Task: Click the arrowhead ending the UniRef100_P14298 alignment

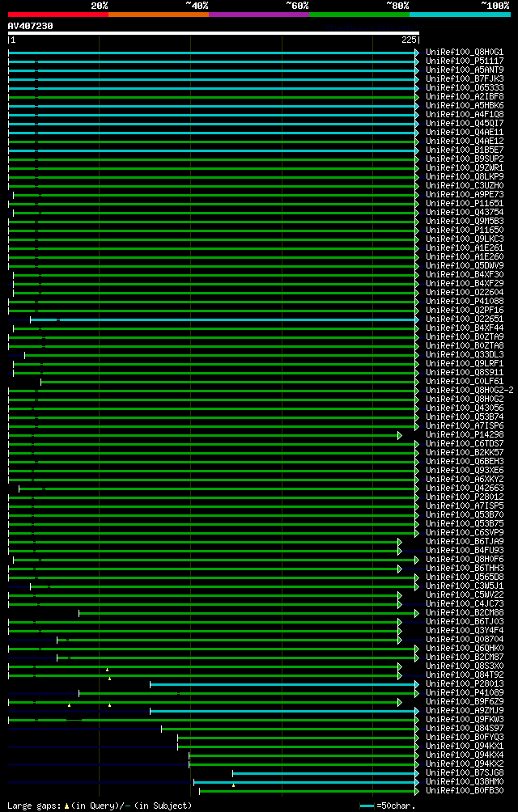Action: tap(399, 435)
